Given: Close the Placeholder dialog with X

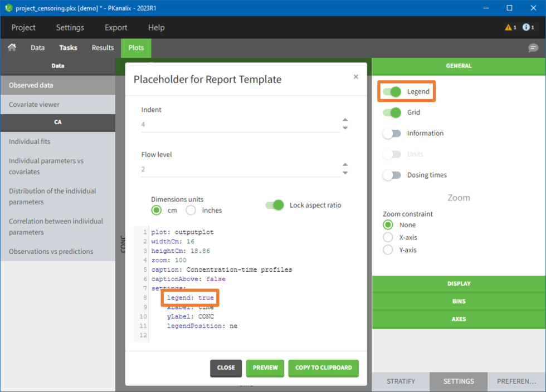Looking at the screenshot, I should tap(356, 77).
